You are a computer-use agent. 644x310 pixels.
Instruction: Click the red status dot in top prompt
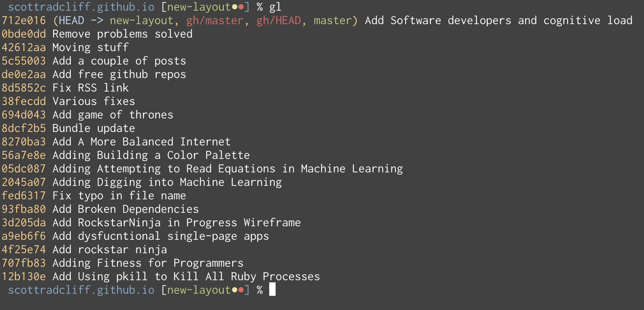point(241,7)
